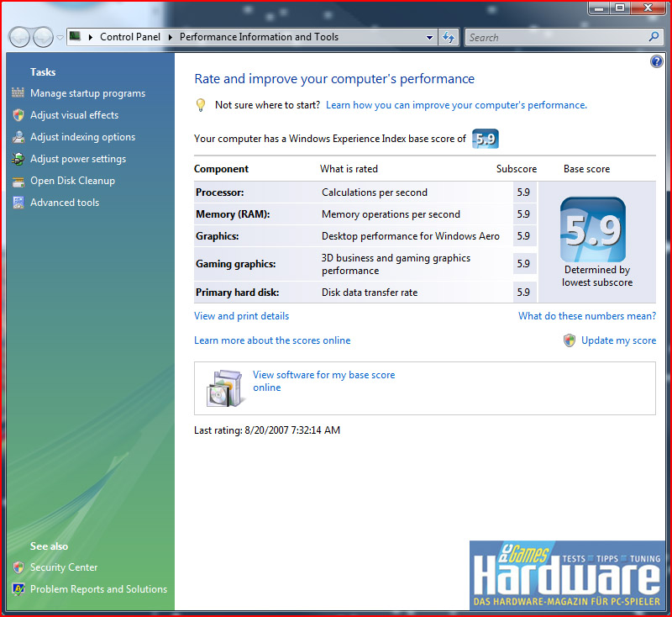The height and width of the screenshot is (617, 672).
Task: Select the Primary hard disk row label
Action: 237,293
